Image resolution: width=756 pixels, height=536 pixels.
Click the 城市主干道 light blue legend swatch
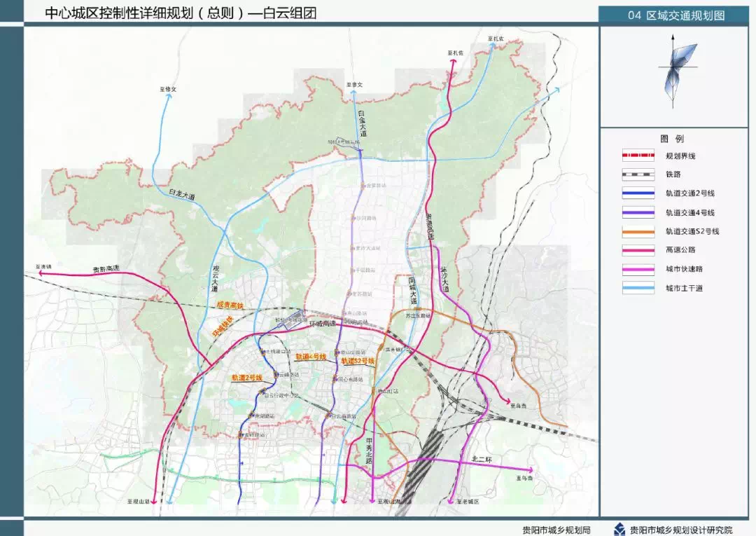tap(638, 288)
